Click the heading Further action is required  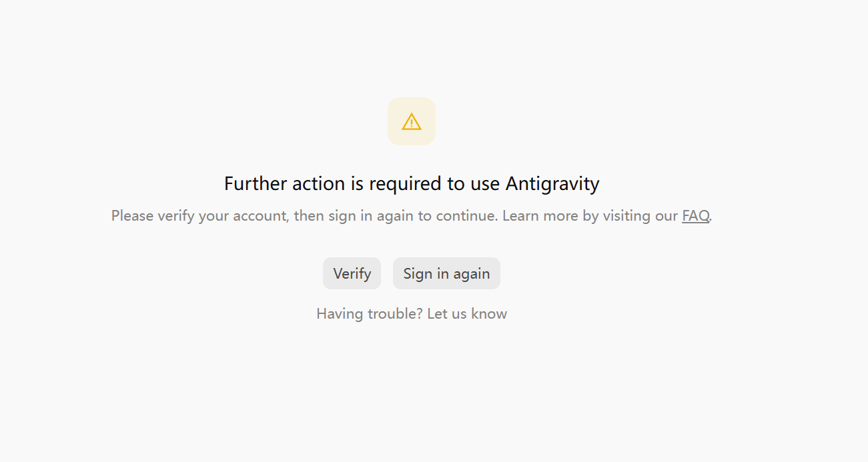pyautogui.click(x=412, y=183)
